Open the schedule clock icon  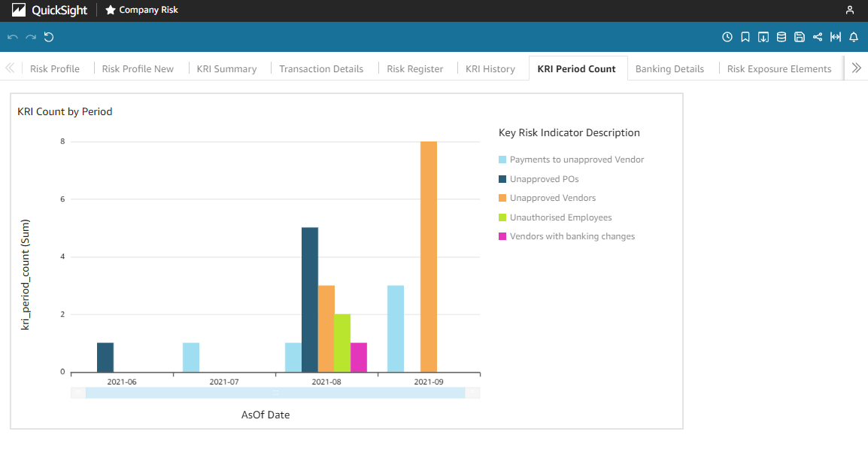click(727, 37)
